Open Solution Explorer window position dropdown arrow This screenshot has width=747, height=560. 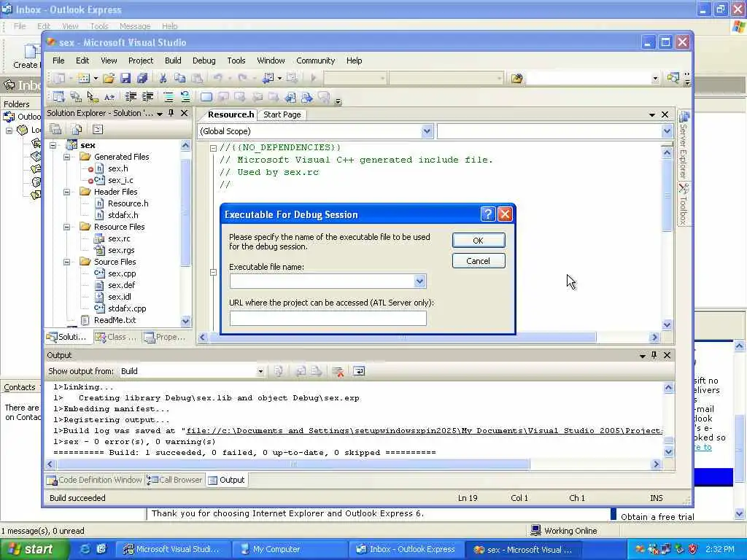[x=160, y=113]
